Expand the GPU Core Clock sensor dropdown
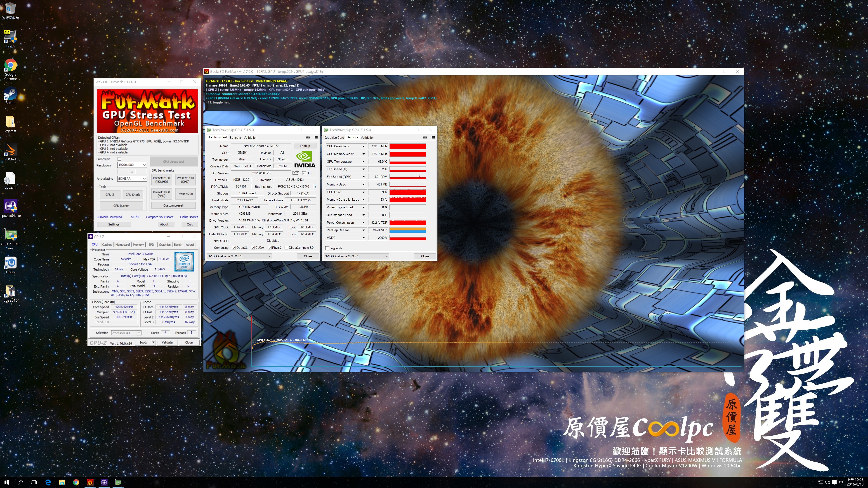 click(x=363, y=146)
